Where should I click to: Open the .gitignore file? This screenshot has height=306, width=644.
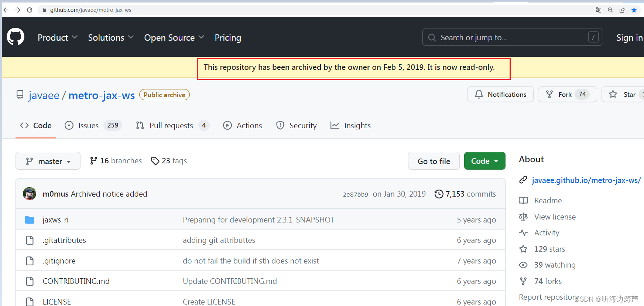pyautogui.click(x=59, y=261)
